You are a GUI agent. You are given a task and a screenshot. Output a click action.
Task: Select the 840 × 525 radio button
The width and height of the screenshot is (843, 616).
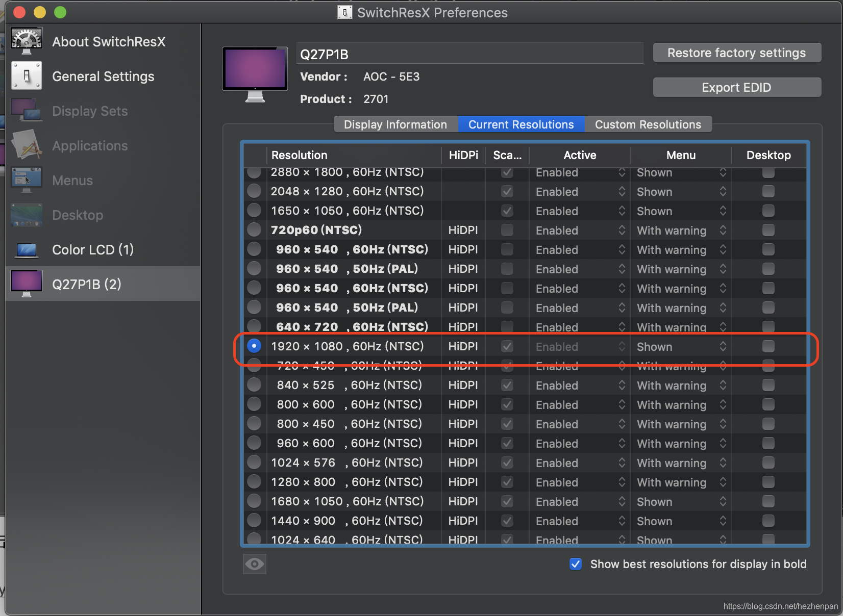254,384
